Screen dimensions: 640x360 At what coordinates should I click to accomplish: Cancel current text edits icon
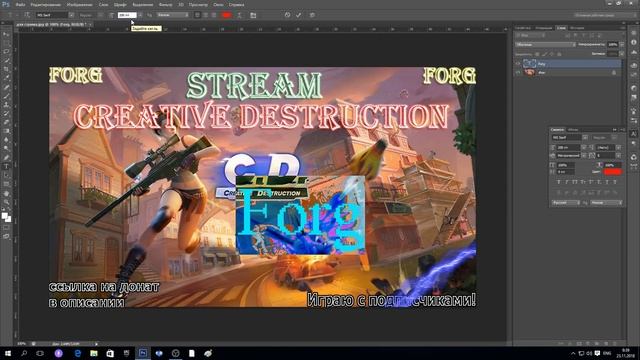coord(287,15)
